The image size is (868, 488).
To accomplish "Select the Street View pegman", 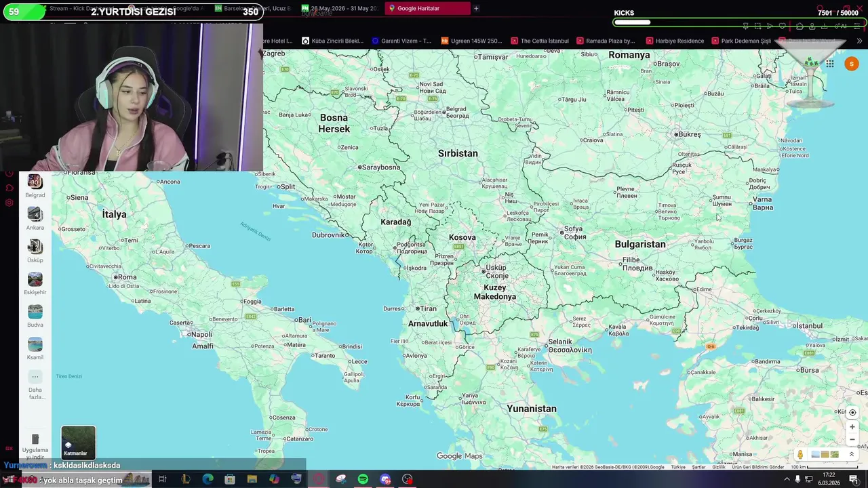I will [x=800, y=455].
